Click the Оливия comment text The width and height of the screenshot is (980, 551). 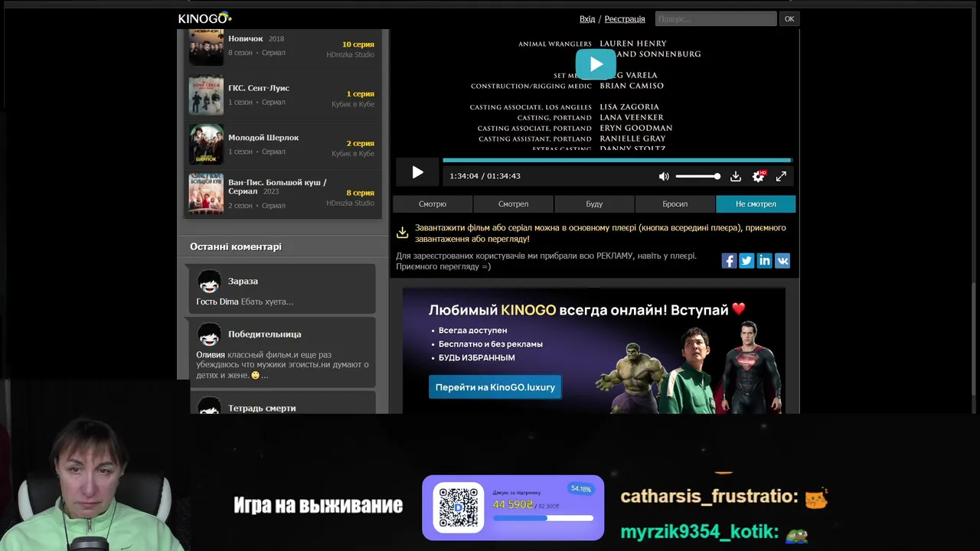[x=283, y=365]
